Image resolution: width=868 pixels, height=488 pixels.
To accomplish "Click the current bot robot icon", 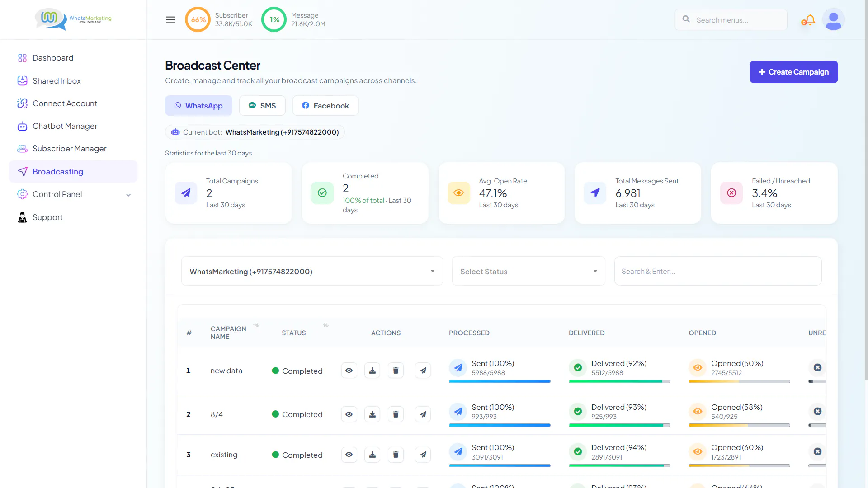I will [175, 132].
